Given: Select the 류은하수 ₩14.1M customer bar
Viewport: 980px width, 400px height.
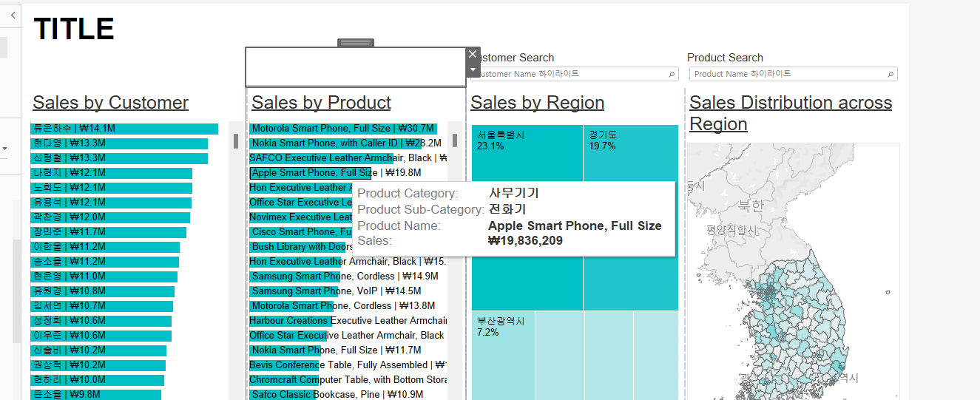Looking at the screenshot, I should click(x=124, y=129).
